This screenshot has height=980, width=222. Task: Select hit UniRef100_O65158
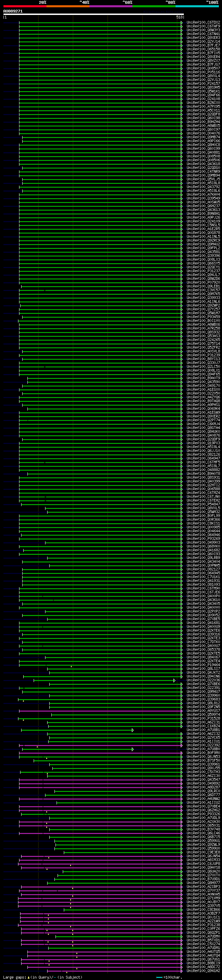[x=203, y=49]
